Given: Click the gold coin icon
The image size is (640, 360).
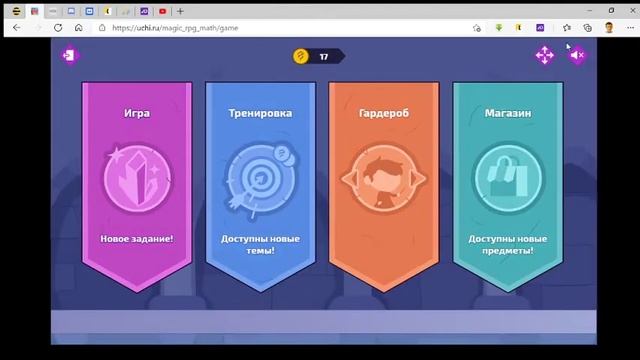Looking at the screenshot, I should [301, 56].
